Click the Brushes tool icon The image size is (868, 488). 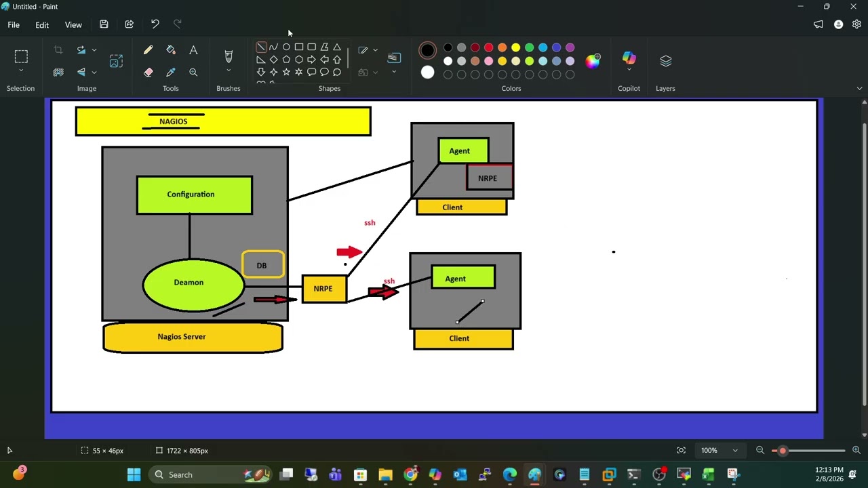pyautogui.click(x=229, y=56)
